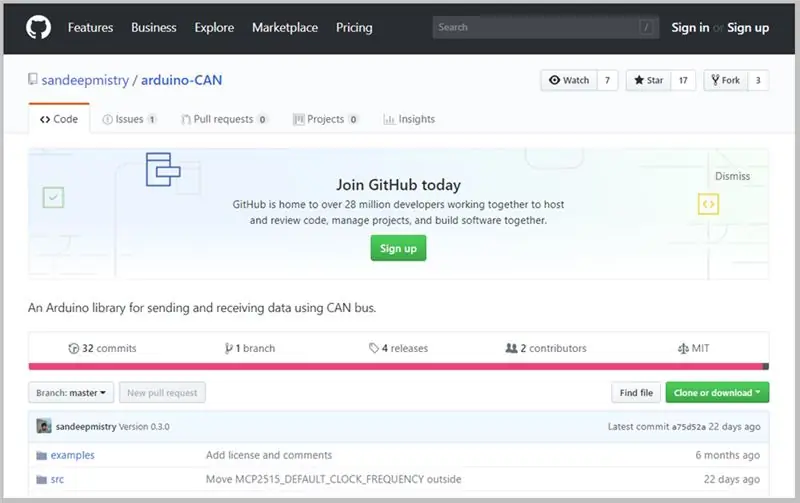
Task: Click the Watch button
Action: (569, 80)
